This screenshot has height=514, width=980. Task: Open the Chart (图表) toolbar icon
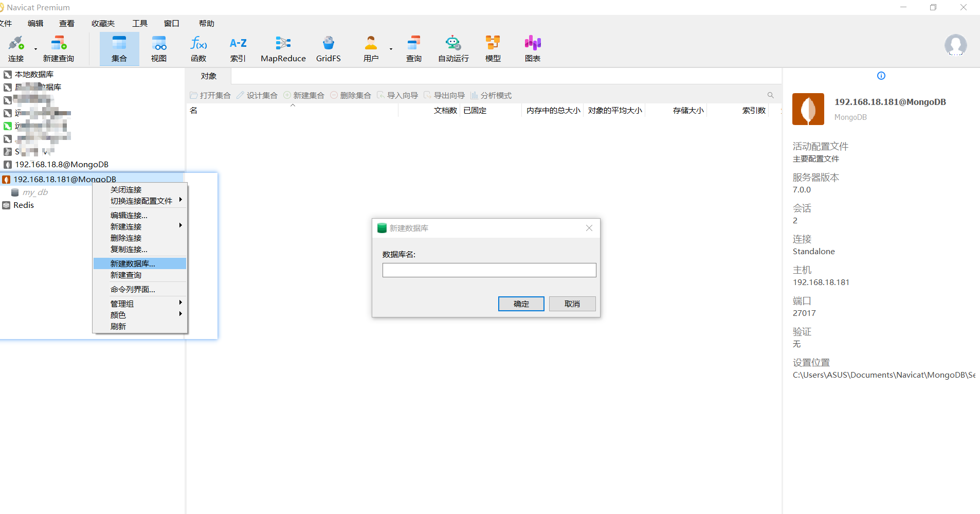click(x=533, y=49)
